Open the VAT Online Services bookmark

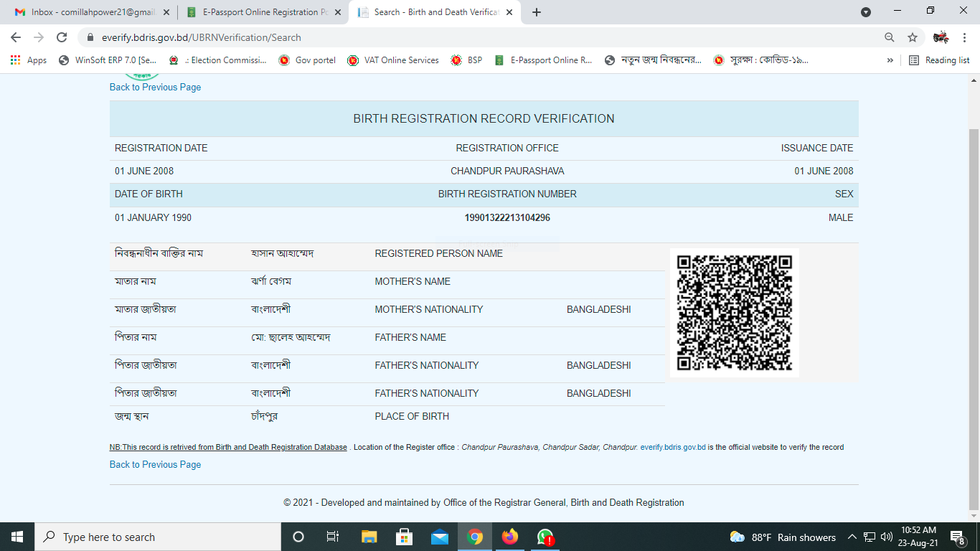[392, 60]
